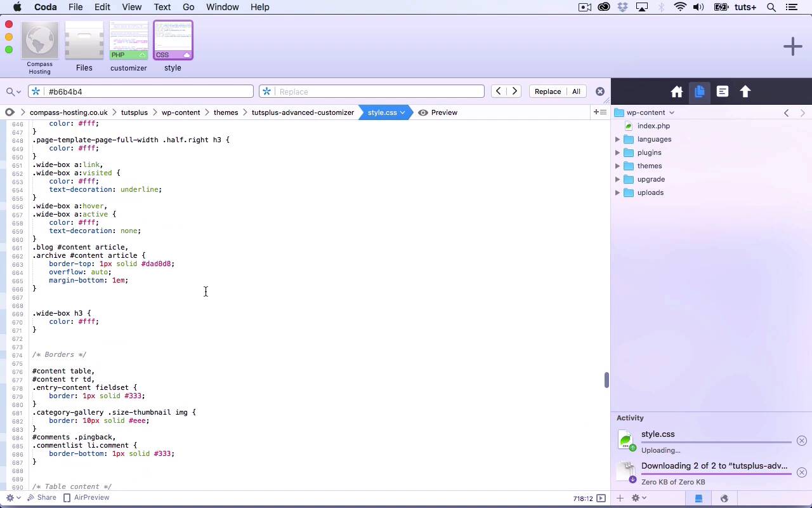Open the Text menu in menu bar
This screenshot has height=508, width=812.
tap(162, 7)
